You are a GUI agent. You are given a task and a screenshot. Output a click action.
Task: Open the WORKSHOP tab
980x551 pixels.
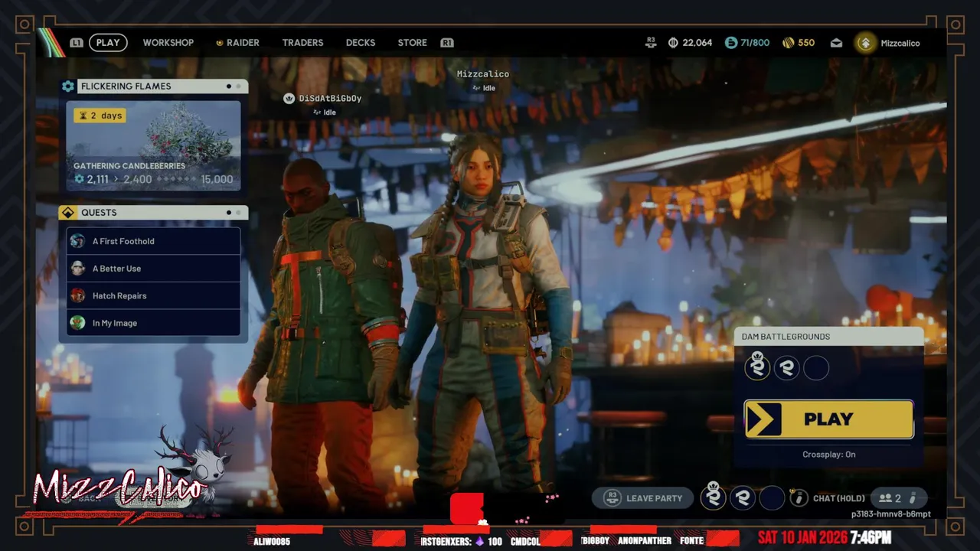tap(168, 43)
